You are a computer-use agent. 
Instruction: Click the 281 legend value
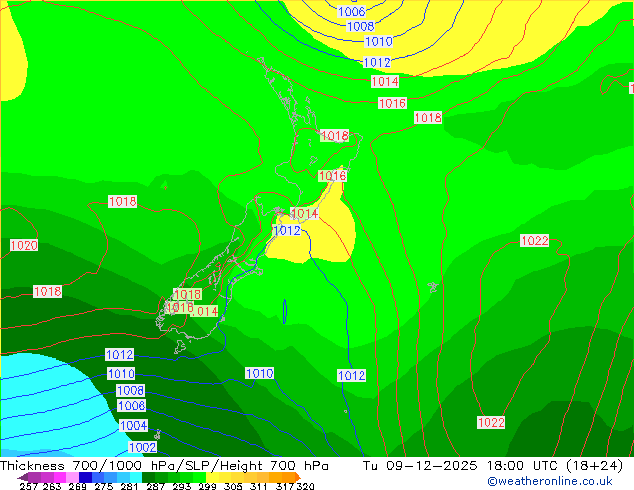(129, 486)
